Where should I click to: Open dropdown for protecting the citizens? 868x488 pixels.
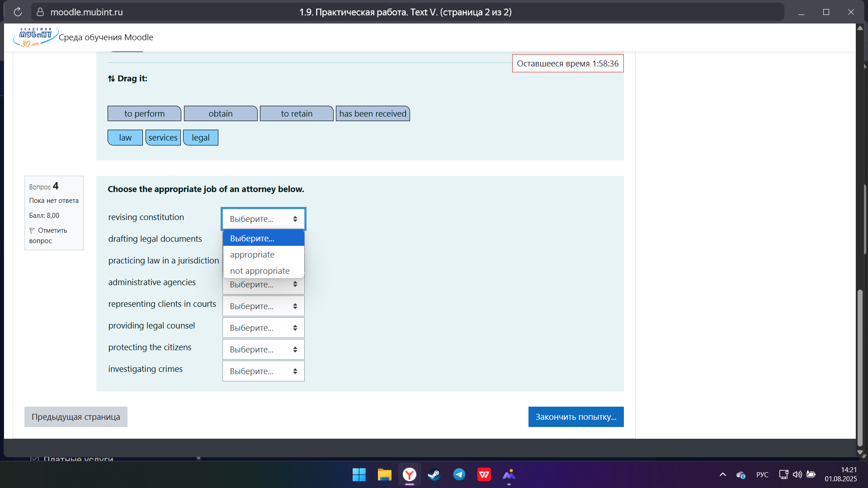pyautogui.click(x=263, y=350)
